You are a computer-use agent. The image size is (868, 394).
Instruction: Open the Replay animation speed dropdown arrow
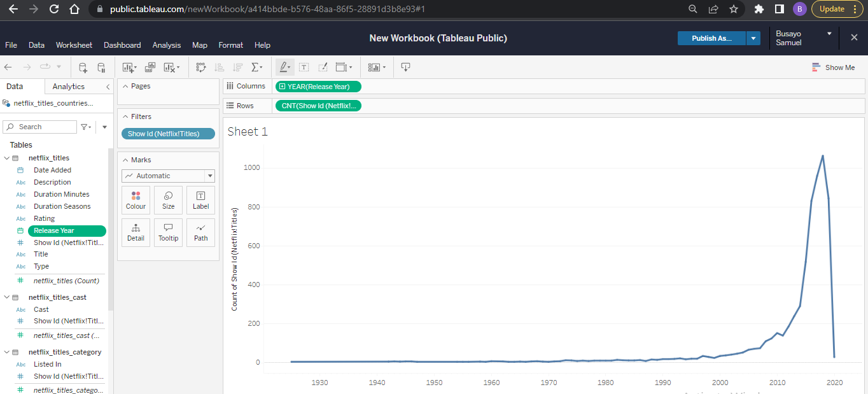[x=59, y=67]
